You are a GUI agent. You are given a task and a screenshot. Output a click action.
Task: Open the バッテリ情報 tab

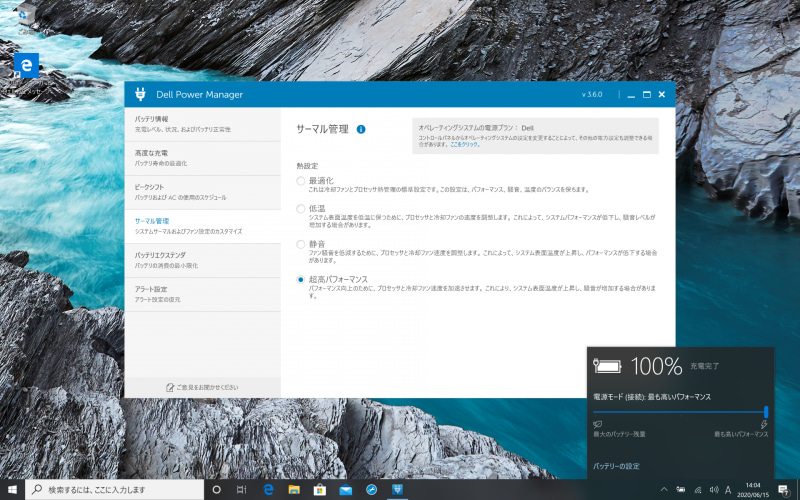[x=203, y=124]
